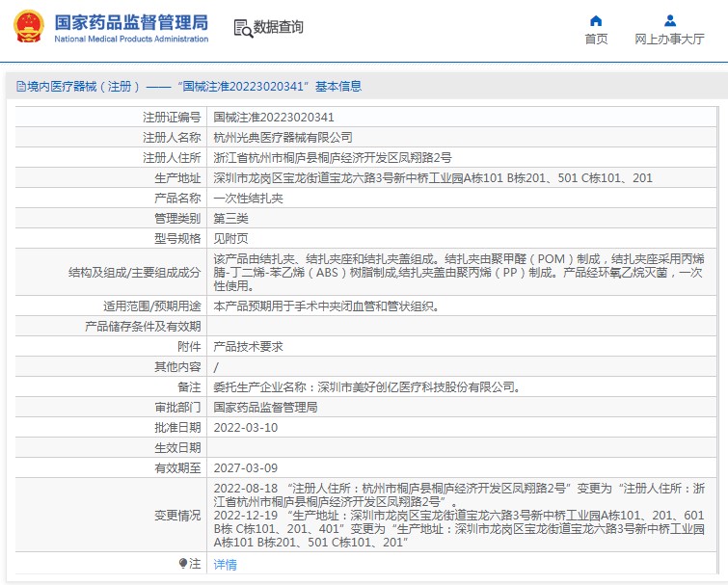Image resolution: width=728 pixels, height=585 pixels.
Task: Click 结构及组成/主要组成成分 row label
Action: click(135, 273)
